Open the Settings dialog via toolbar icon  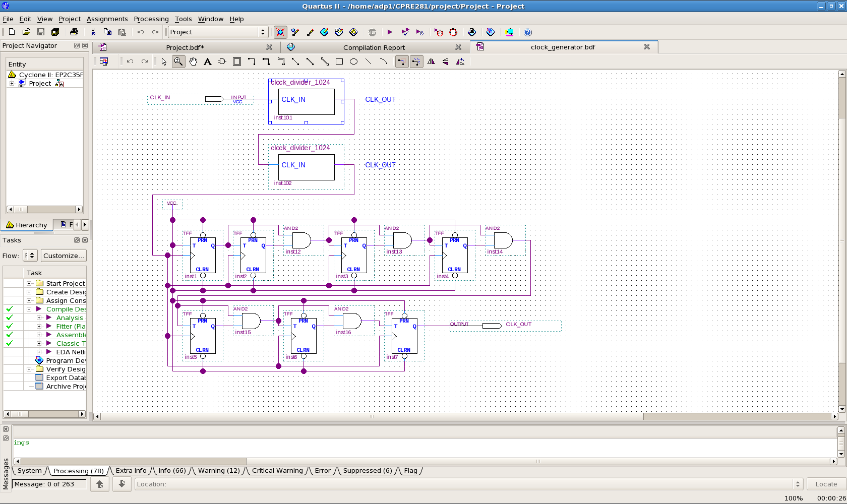pyautogui.click(x=280, y=32)
